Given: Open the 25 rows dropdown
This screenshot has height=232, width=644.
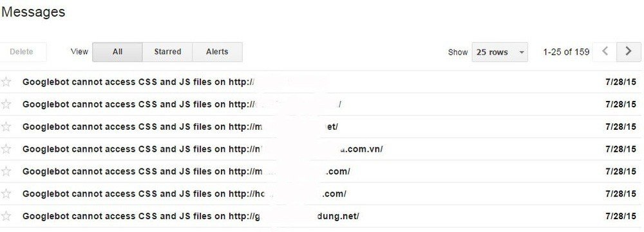Looking at the screenshot, I should tap(500, 52).
